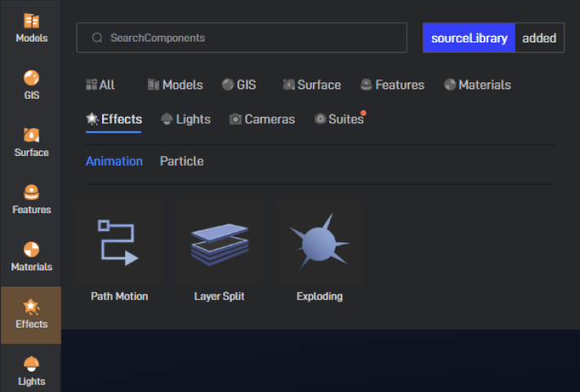
Task: Select the All category tab
Action: pyautogui.click(x=100, y=85)
